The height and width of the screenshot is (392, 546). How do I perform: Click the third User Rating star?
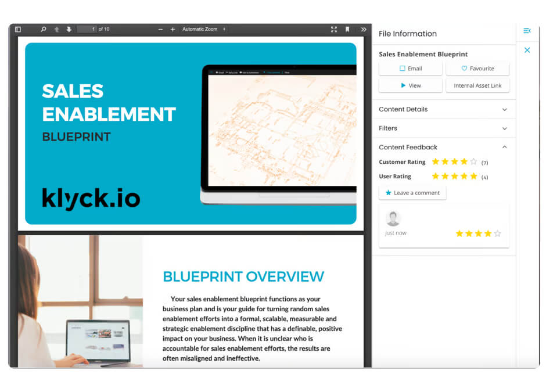coord(454,176)
